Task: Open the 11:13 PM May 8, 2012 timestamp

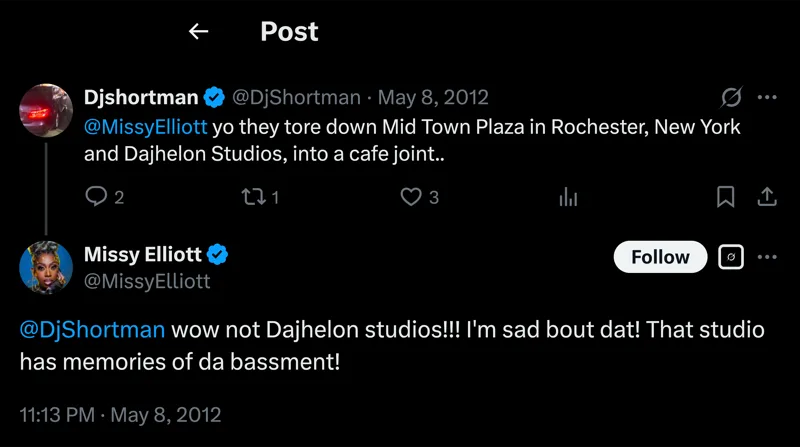Action: tap(120, 414)
